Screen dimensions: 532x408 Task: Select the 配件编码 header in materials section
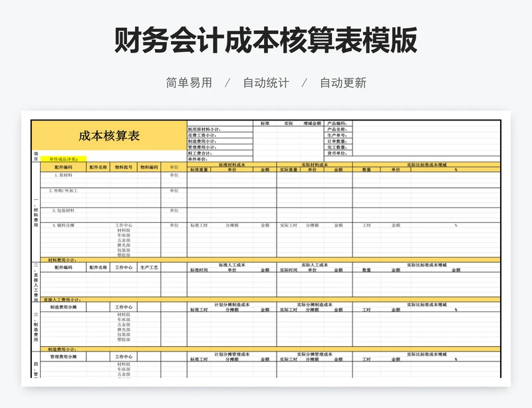click(x=63, y=167)
